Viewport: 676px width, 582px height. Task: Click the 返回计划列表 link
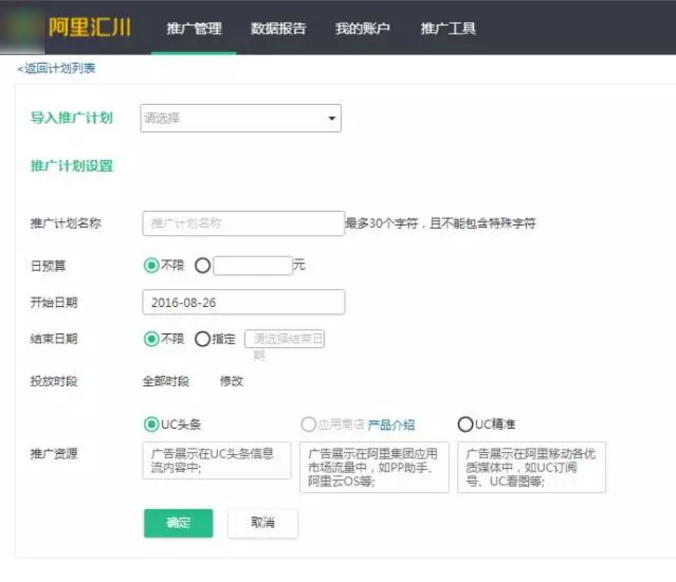tap(56, 68)
